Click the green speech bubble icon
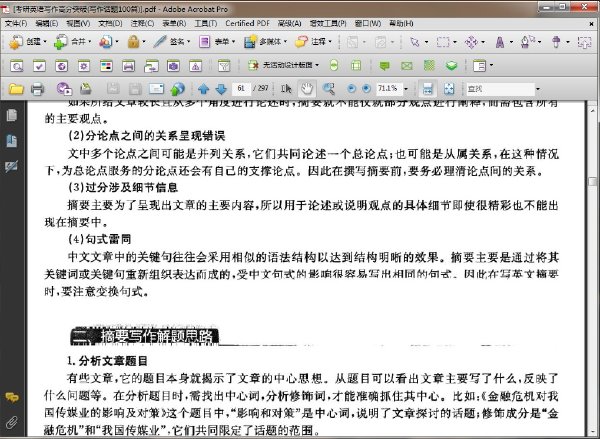The image size is (600, 439). (384, 66)
